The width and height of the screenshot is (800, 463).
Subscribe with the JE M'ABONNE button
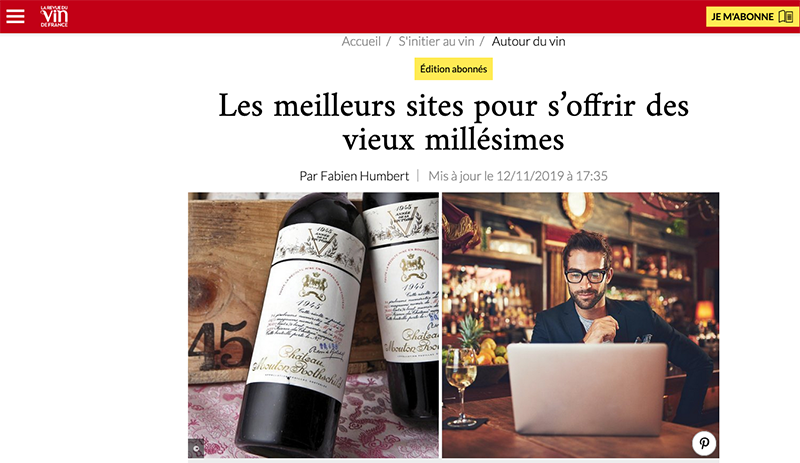tap(753, 16)
